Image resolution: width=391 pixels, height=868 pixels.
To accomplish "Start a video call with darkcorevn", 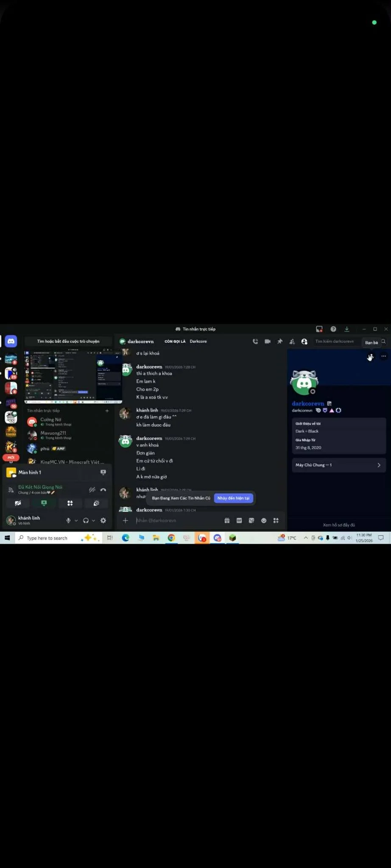I will [268, 341].
